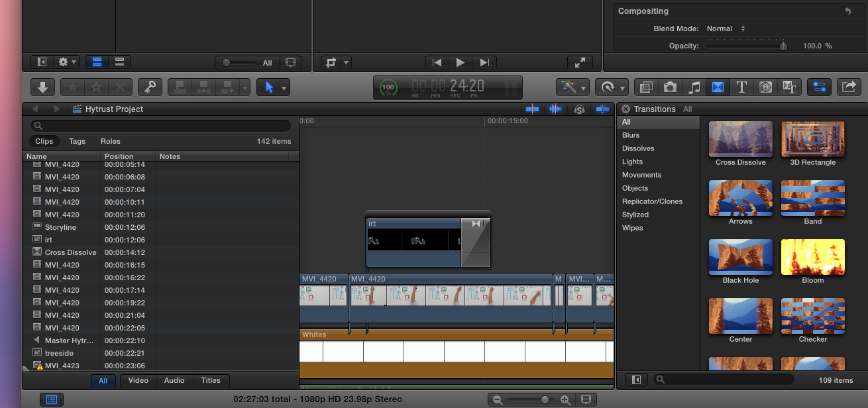
Task: Show only Audio items in index
Action: pos(174,380)
